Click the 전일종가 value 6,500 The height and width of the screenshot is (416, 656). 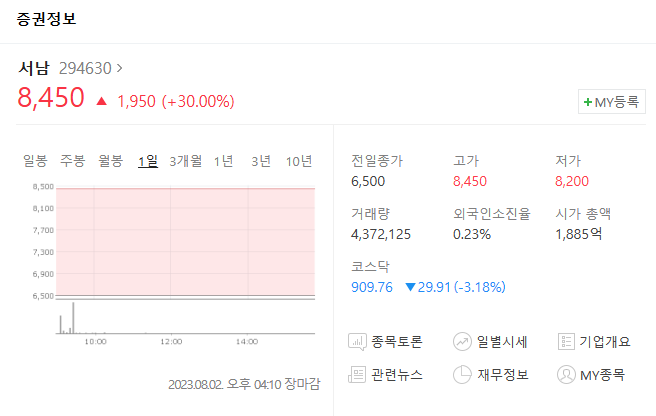[368, 181]
